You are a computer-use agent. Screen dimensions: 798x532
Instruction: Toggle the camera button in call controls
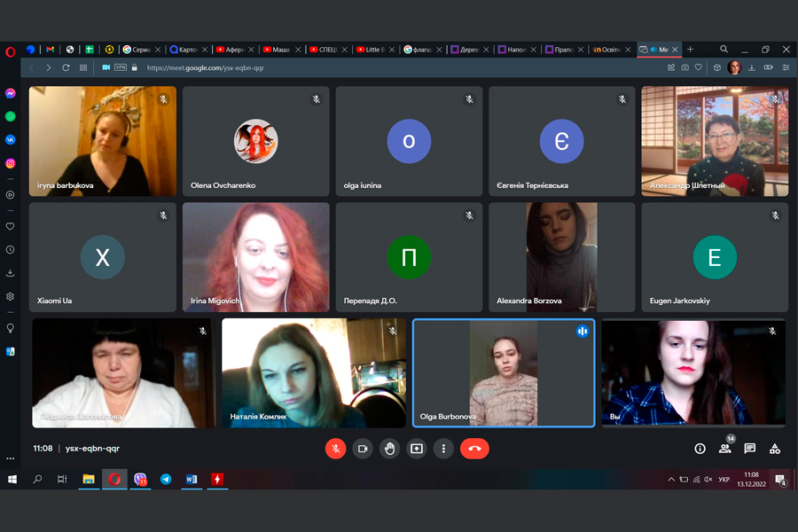click(363, 449)
